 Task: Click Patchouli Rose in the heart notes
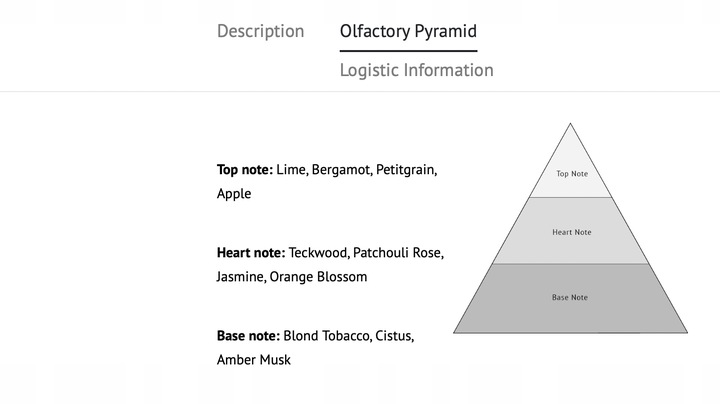(398, 253)
